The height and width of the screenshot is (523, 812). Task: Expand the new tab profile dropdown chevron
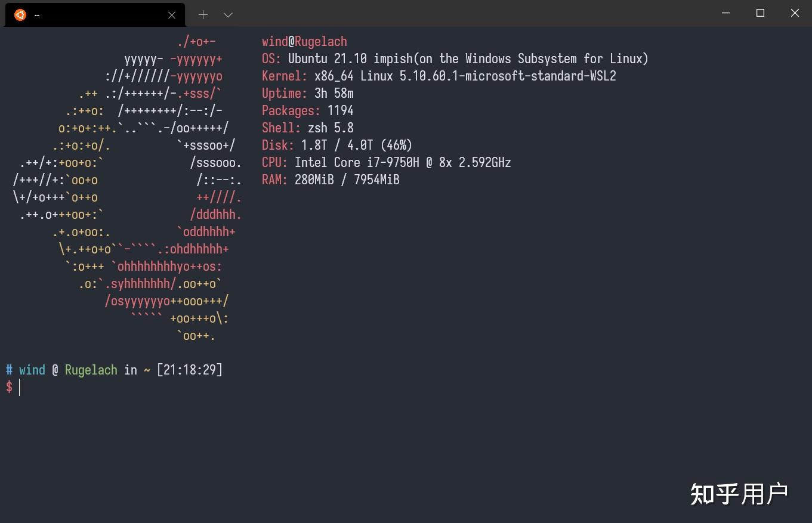coord(228,15)
